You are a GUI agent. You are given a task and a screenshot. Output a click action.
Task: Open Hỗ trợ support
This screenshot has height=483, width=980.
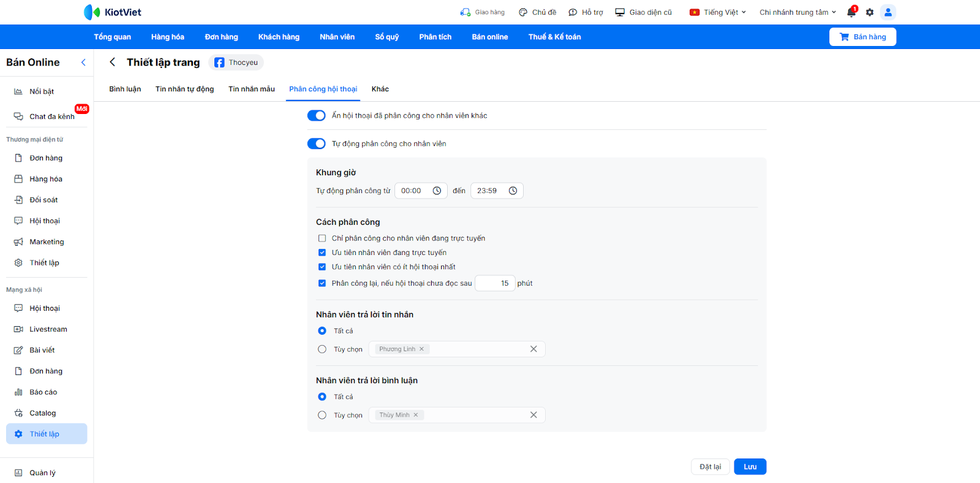pos(586,12)
